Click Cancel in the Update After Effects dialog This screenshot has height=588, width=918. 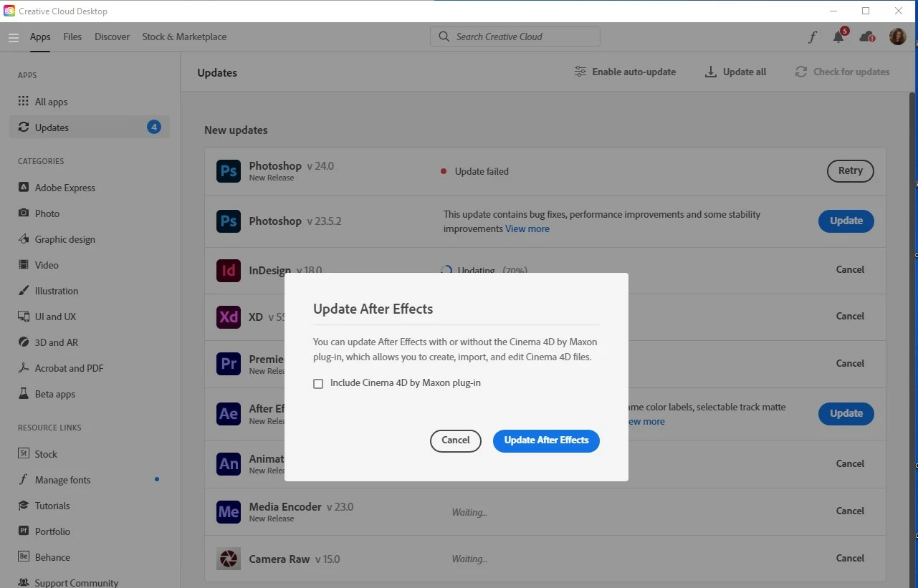(x=456, y=440)
